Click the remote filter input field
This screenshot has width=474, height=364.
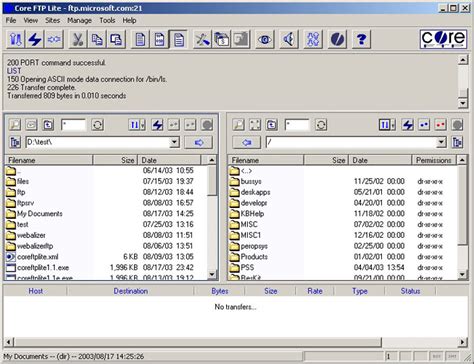pyautogui.click(x=297, y=125)
